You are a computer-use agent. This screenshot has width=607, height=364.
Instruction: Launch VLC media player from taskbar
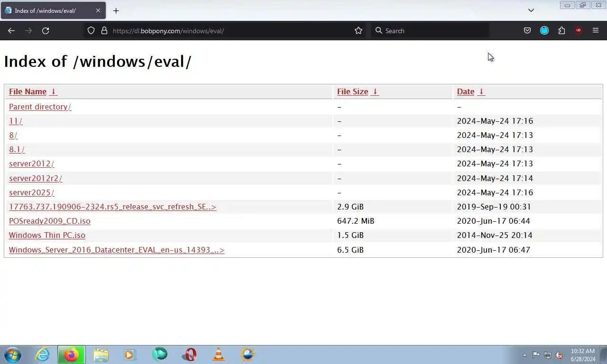(x=219, y=355)
